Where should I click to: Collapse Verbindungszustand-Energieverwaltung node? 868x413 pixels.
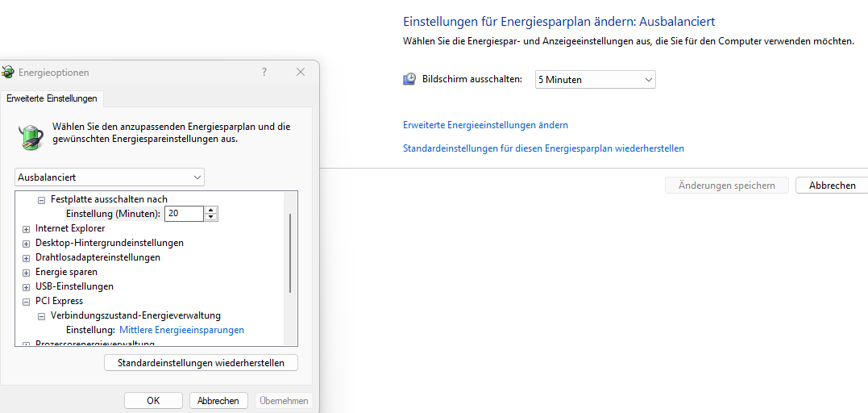(x=41, y=316)
